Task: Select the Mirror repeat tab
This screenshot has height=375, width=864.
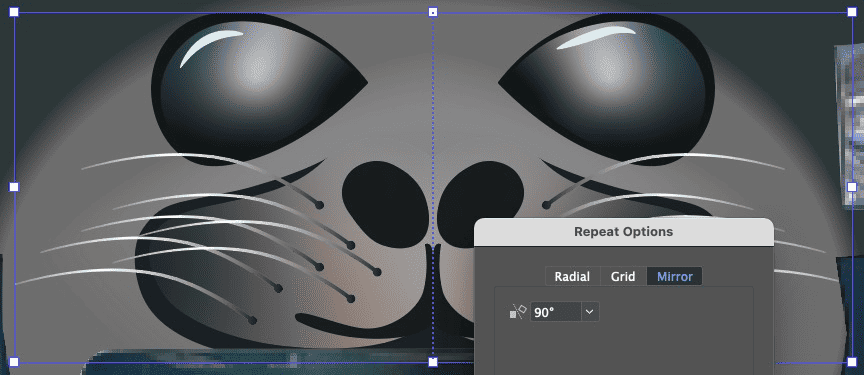Action: click(674, 276)
